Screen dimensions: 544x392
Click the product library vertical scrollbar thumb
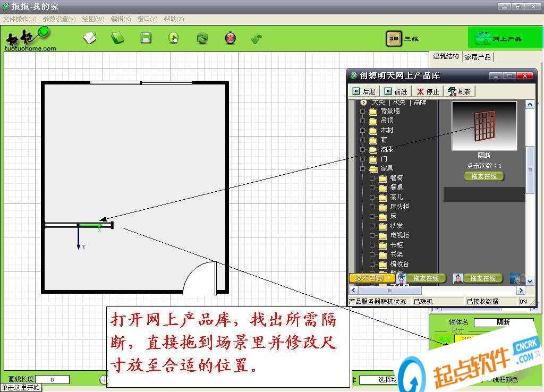point(530,170)
